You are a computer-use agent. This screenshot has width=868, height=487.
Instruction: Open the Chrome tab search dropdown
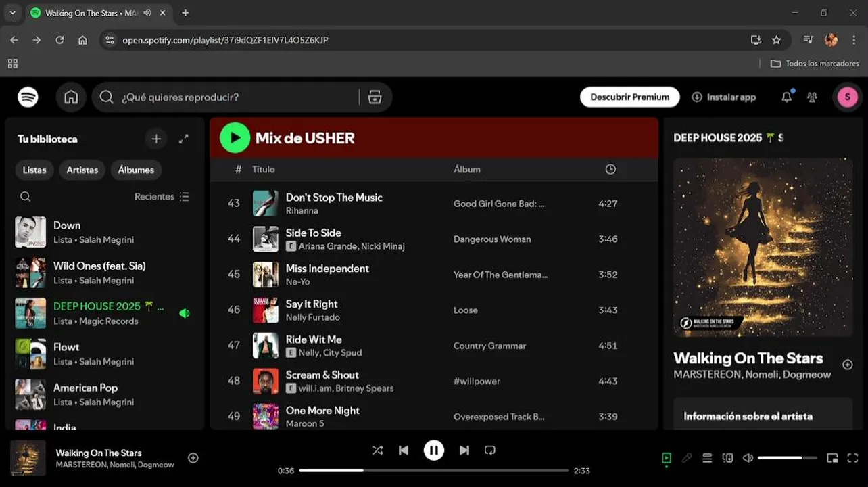(x=12, y=13)
